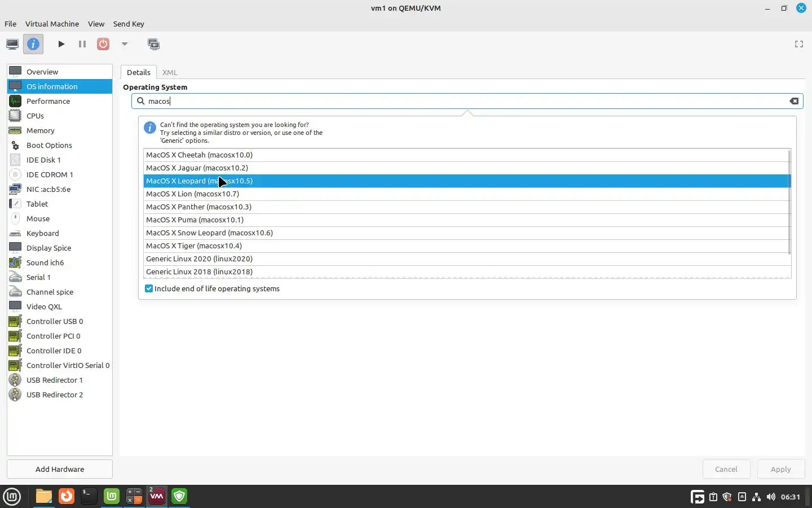The width and height of the screenshot is (812, 508).
Task: Switch to the XML tab
Action: click(170, 72)
